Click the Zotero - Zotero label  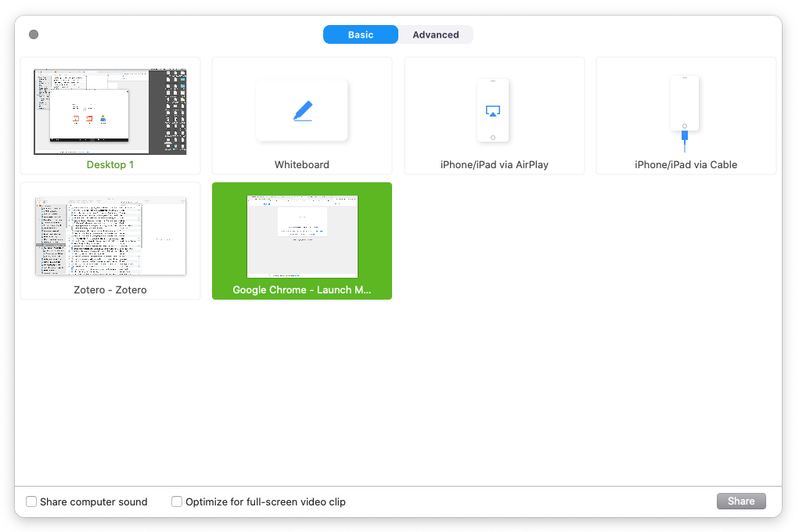tap(110, 289)
